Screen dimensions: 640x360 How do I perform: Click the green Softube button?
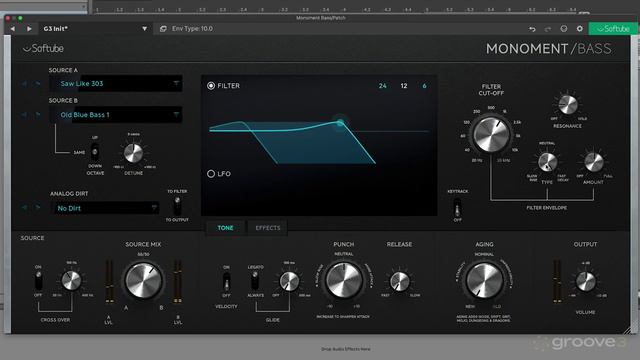tap(612, 29)
